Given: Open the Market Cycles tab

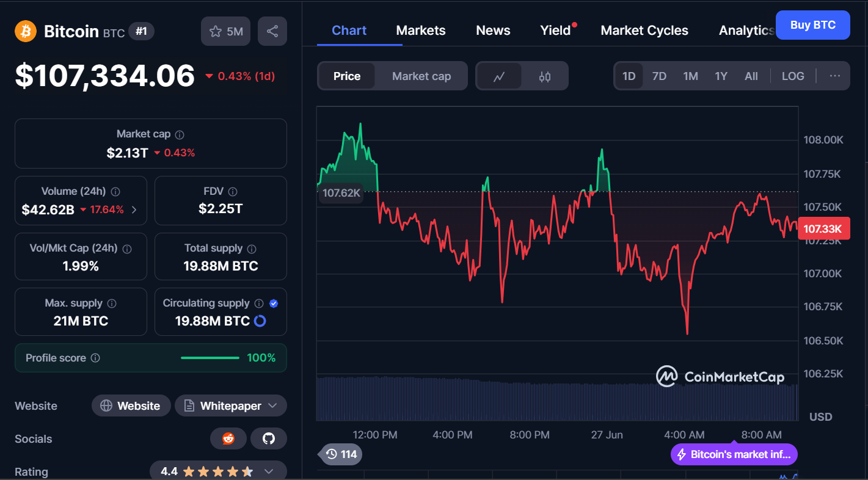Looking at the screenshot, I should (x=644, y=31).
